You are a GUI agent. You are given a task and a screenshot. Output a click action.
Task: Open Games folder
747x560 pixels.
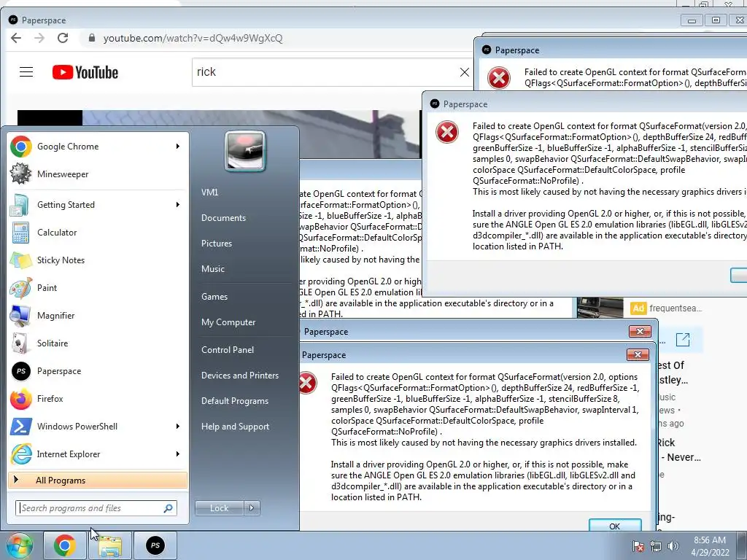pyautogui.click(x=214, y=297)
